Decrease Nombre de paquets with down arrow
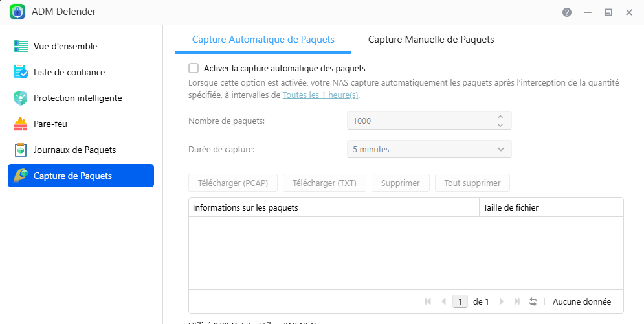 pyautogui.click(x=500, y=124)
